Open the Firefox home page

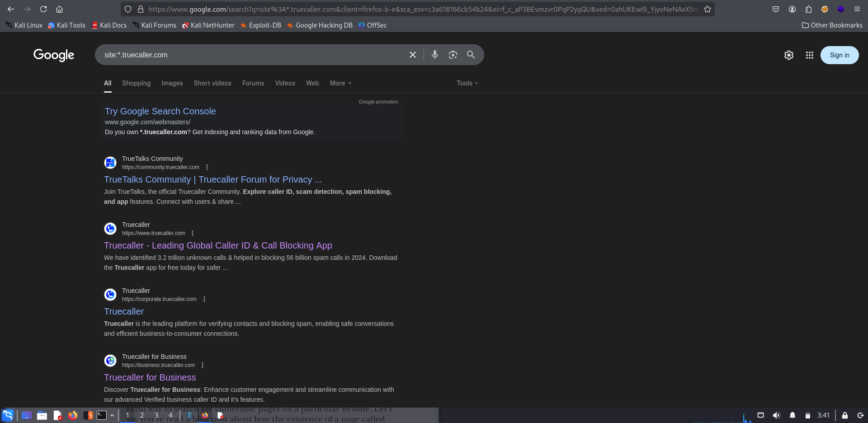(59, 9)
